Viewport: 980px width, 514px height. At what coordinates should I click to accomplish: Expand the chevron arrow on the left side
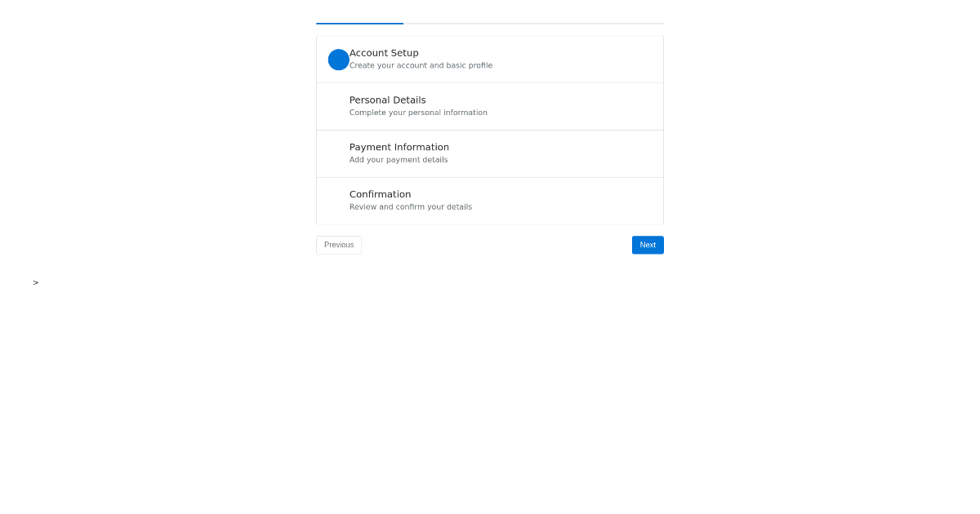pyautogui.click(x=35, y=282)
